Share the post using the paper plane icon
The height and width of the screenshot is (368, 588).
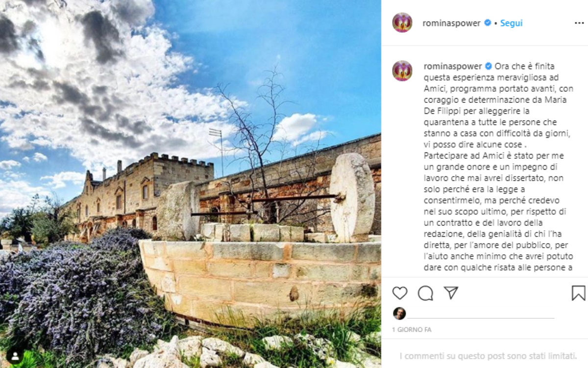[451, 293]
